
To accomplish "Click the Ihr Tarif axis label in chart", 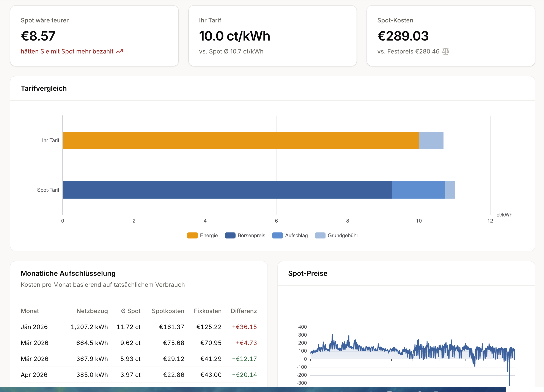I will (x=51, y=140).
